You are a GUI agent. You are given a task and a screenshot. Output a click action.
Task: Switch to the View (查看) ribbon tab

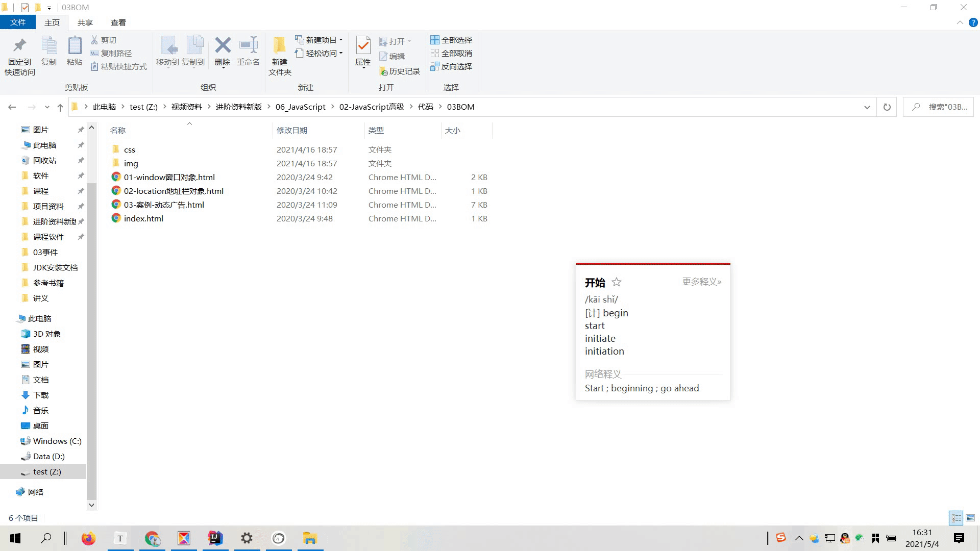point(118,22)
